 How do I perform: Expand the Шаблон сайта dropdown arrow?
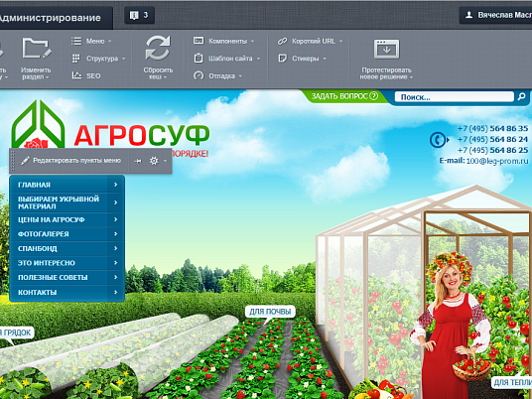(x=258, y=59)
